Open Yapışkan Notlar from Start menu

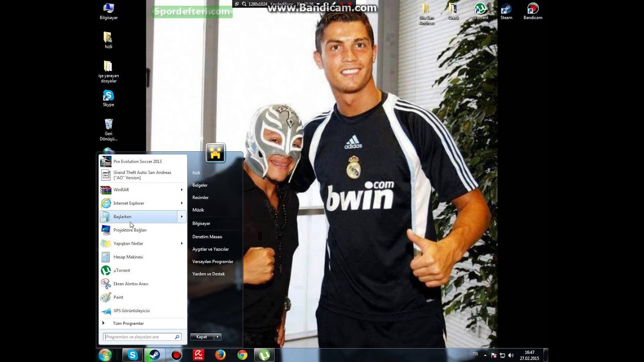coord(143,243)
